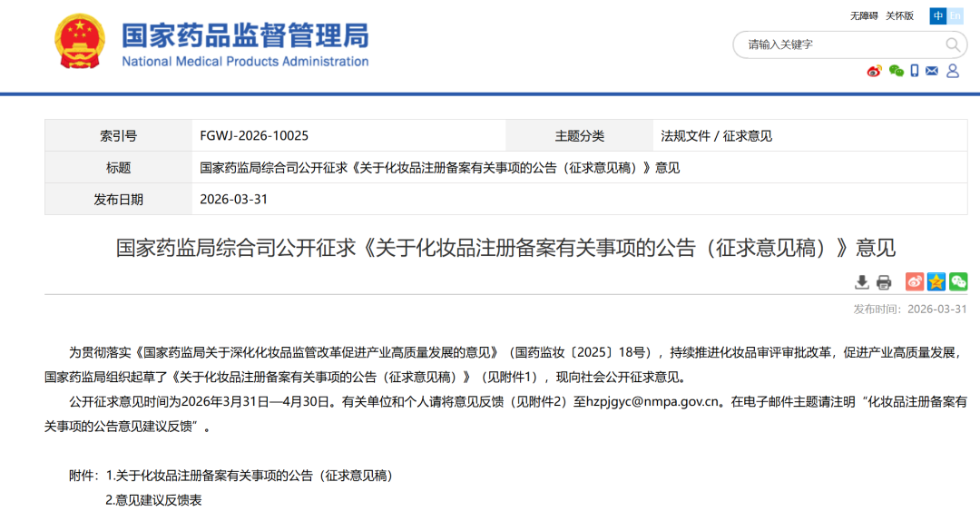
Task: Open attachment 2 意见建议反馈表
Action: [153, 500]
